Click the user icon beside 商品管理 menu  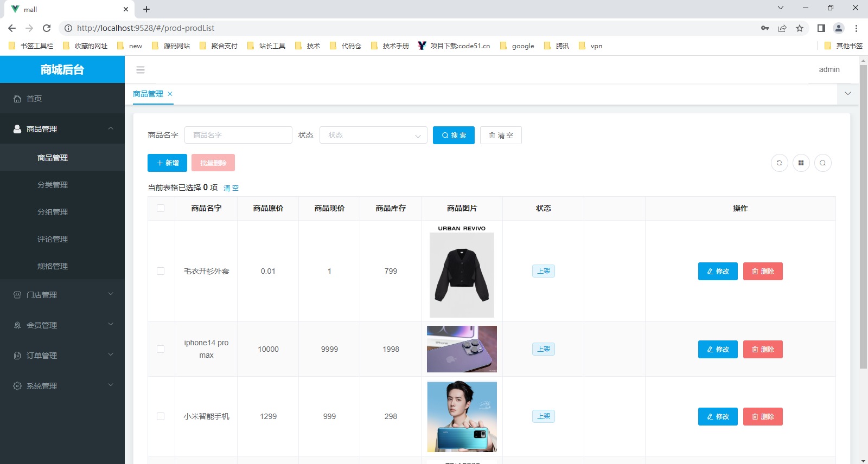tap(17, 129)
